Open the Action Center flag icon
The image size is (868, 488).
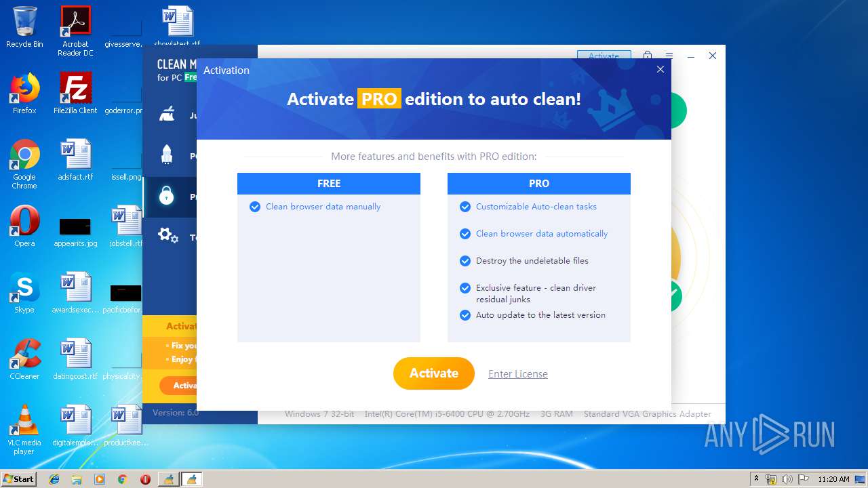802,479
